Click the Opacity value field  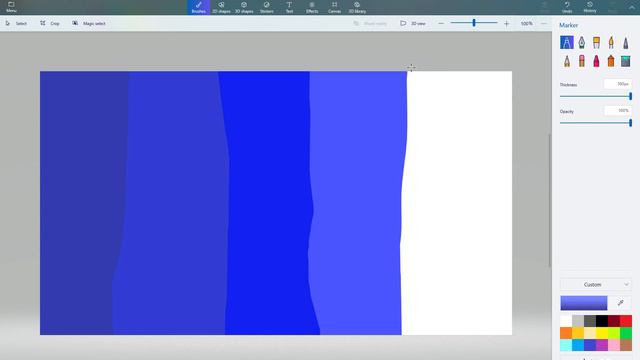[x=618, y=110]
